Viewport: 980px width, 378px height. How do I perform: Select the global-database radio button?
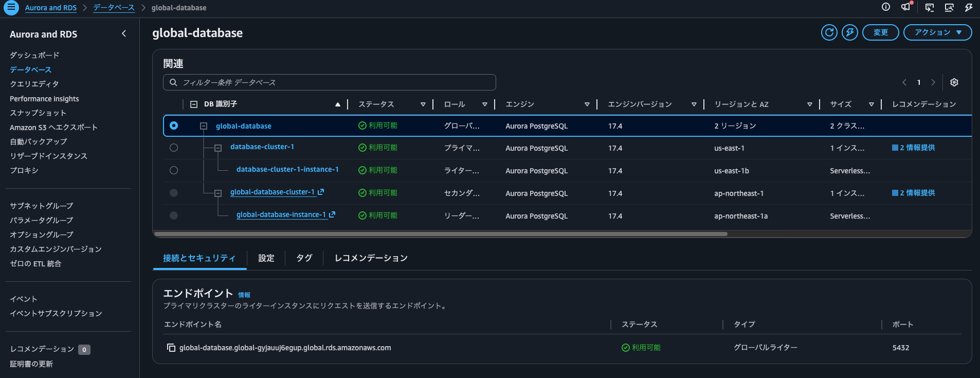(x=174, y=125)
